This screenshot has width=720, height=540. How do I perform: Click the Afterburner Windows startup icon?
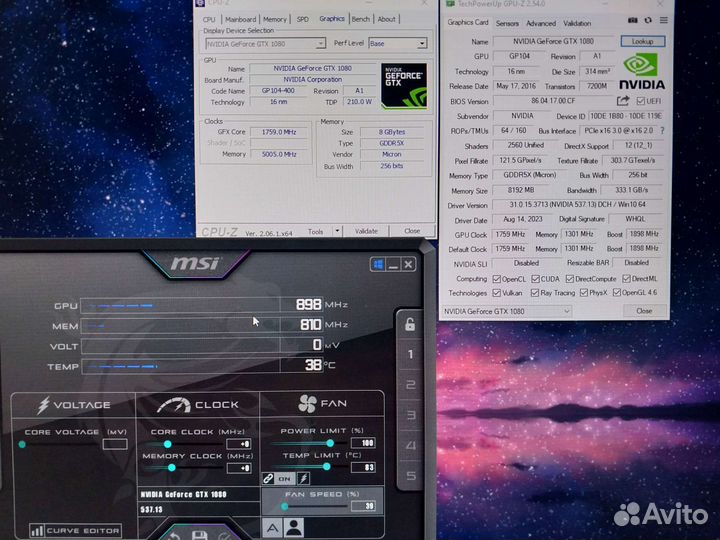(377, 264)
